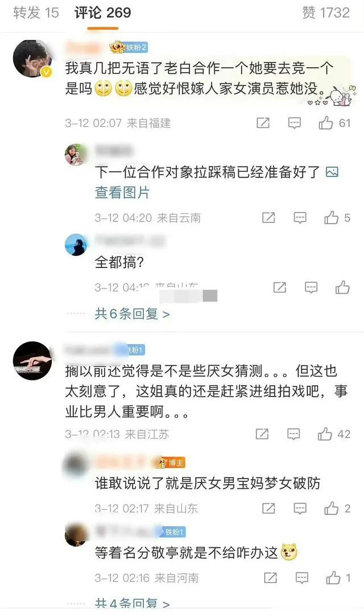Open 查看图片 link in Yunnan reply

[x=122, y=193]
